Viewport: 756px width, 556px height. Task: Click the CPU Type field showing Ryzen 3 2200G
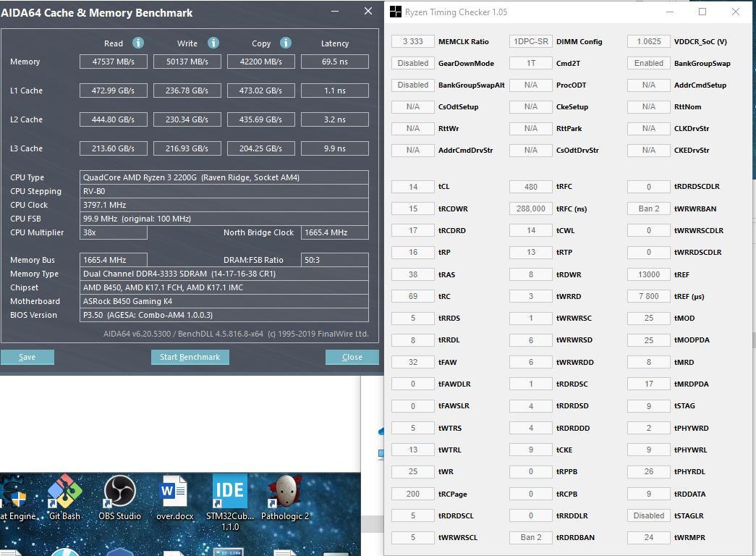click(x=224, y=177)
